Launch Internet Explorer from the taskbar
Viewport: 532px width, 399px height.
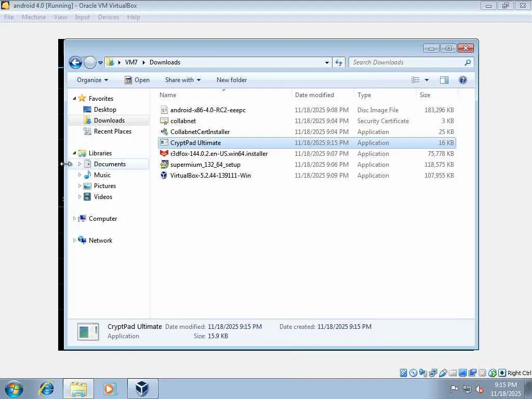click(46, 389)
